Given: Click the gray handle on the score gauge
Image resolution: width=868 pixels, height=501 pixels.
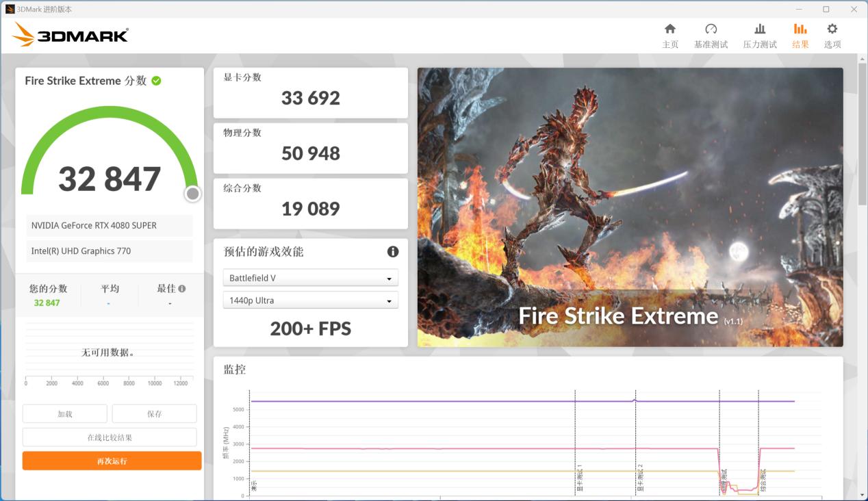Looking at the screenshot, I should click(192, 194).
